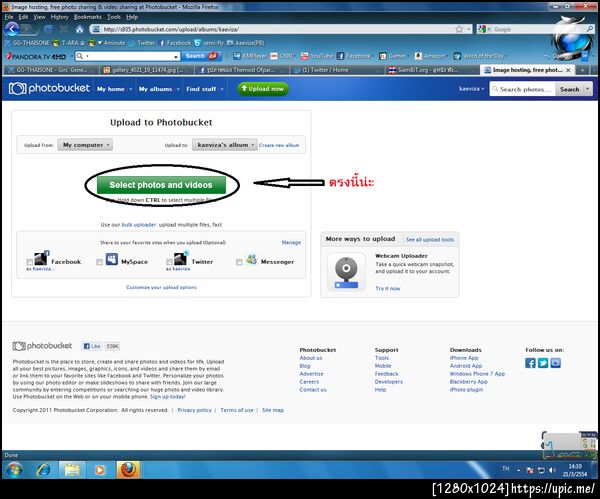This screenshot has width=600, height=499.
Task: Open the Edit menu
Action: (23, 17)
